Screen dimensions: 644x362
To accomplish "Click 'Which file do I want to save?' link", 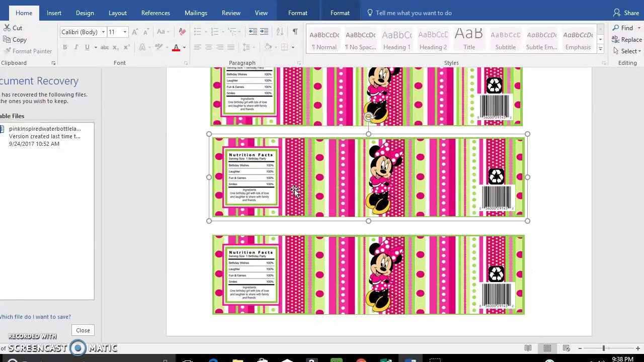I will (35, 317).
